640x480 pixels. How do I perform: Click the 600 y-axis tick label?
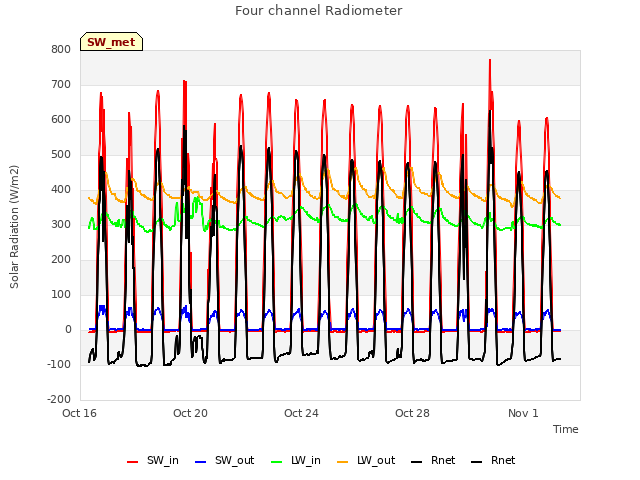click(61, 120)
